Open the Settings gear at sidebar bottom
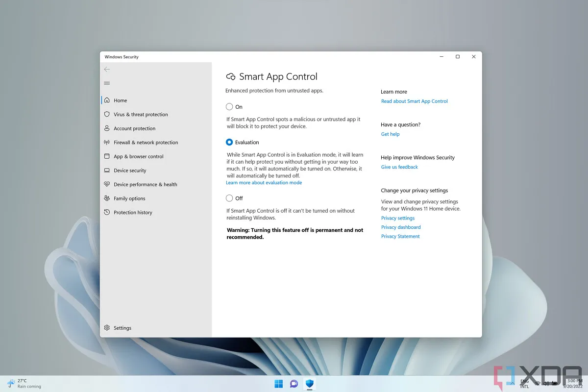Screen dimensions: 588x392 coord(107,328)
